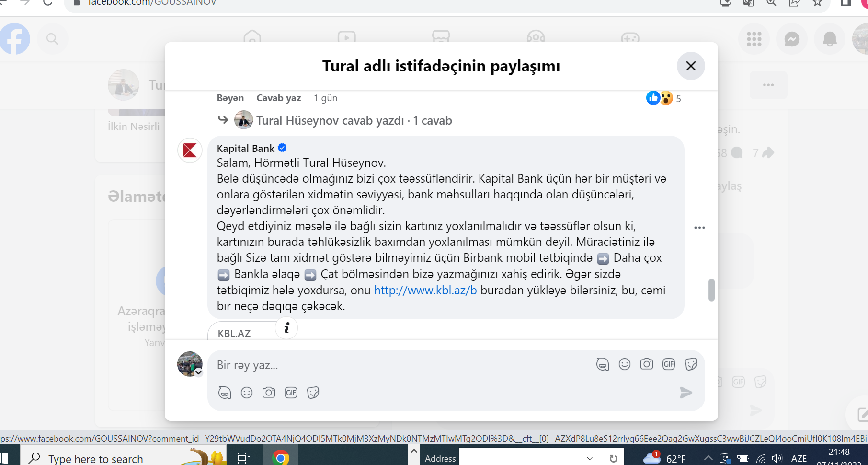Open Kapital Bank comment options (three dots)

tap(699, 228)
